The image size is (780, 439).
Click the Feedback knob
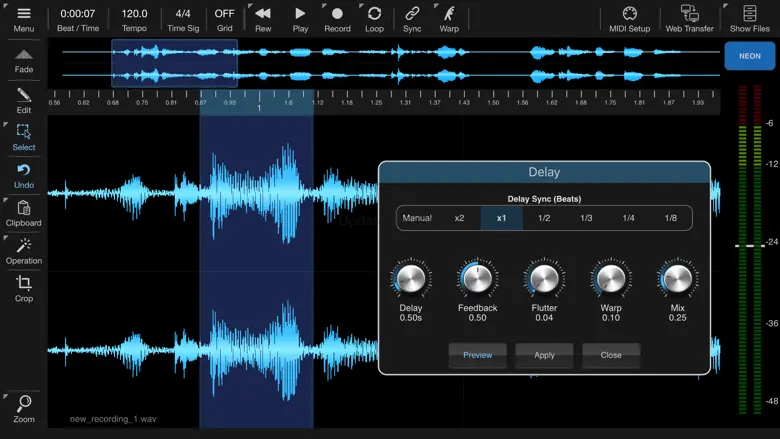tap(478, 280)
